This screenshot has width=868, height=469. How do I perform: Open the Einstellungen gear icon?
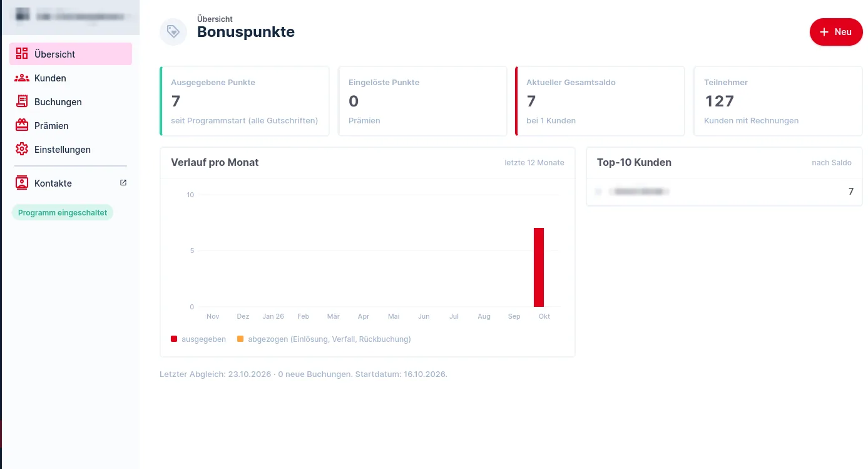click(22, 149)
